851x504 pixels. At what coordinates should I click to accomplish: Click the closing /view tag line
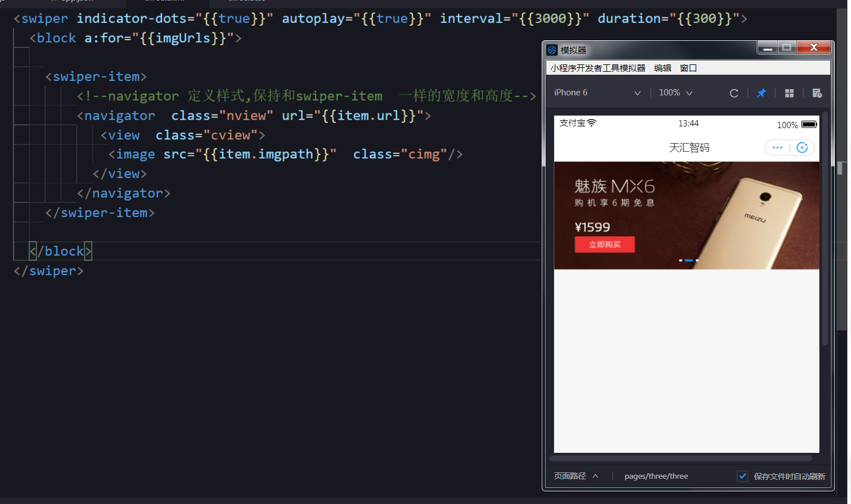click(120, 174)
